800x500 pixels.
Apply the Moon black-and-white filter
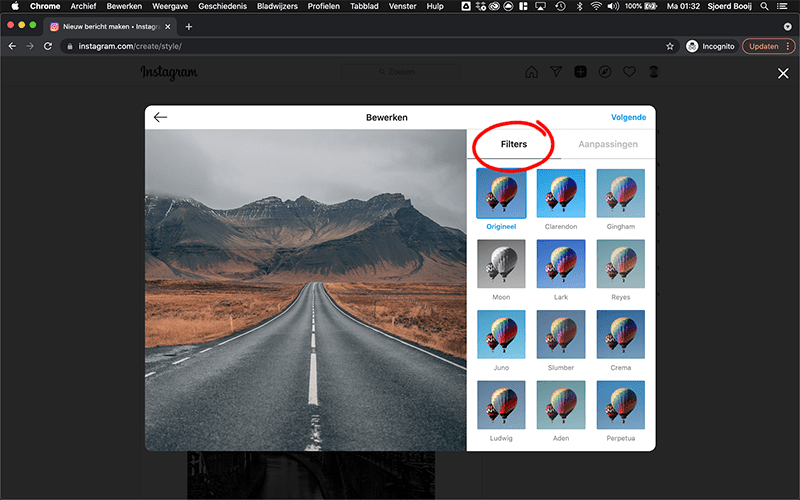501,264
